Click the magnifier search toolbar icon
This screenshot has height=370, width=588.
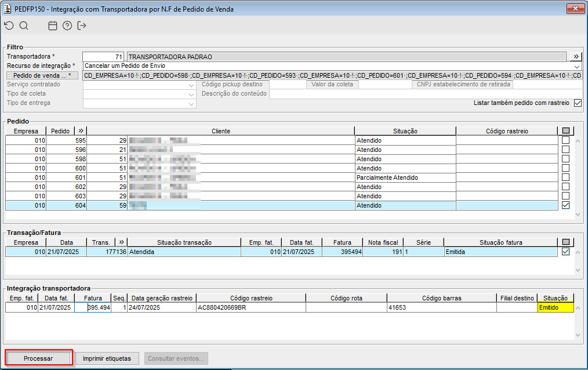point(24,26)
